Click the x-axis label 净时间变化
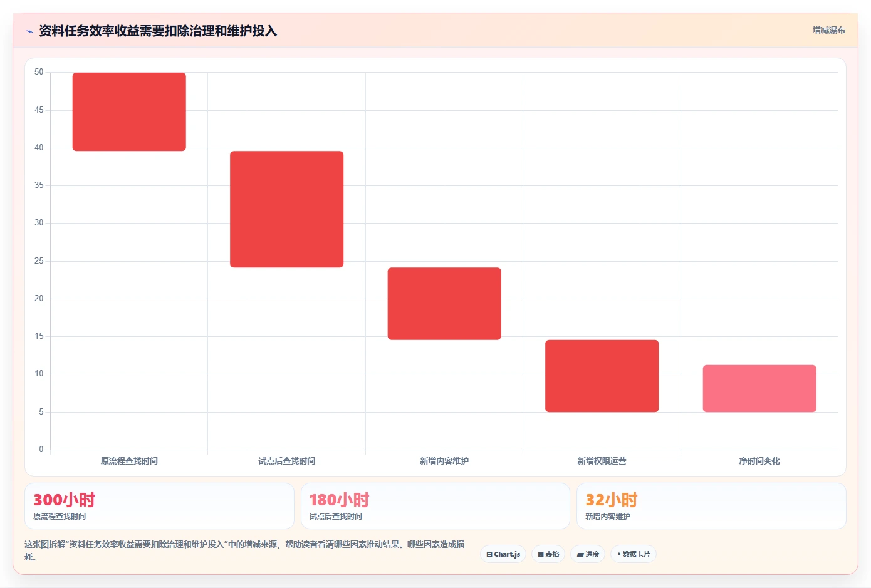The width and height of the screenshot is (871, 588). coord(759,461)
